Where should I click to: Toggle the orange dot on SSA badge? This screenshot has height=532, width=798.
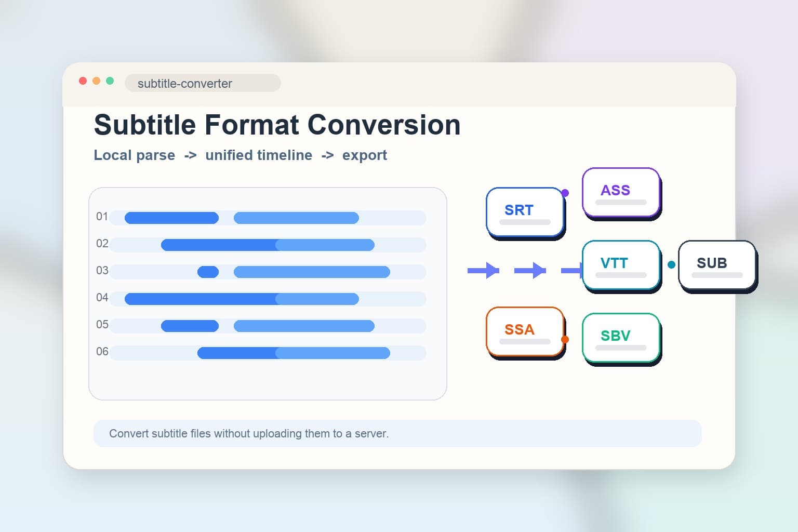coord(564,339)
